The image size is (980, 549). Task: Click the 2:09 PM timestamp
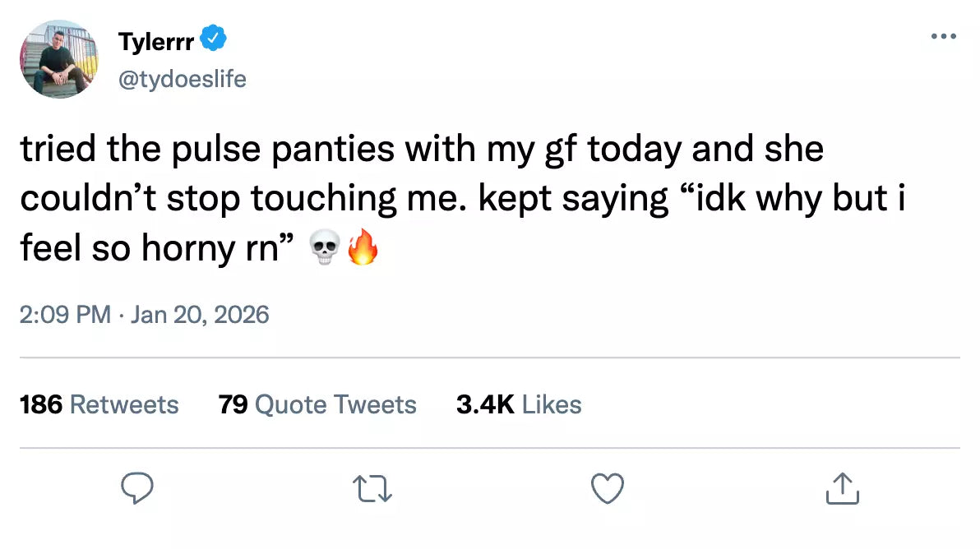pyautogui.click(x=65, y=314)
